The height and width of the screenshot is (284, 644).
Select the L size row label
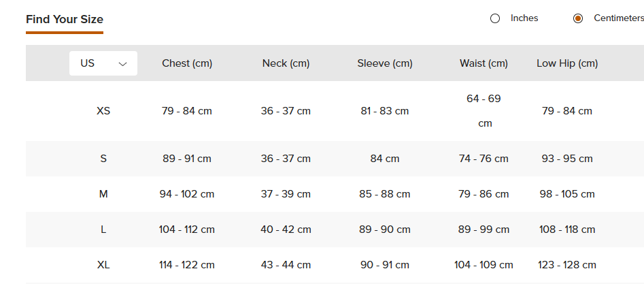[103, 230]
